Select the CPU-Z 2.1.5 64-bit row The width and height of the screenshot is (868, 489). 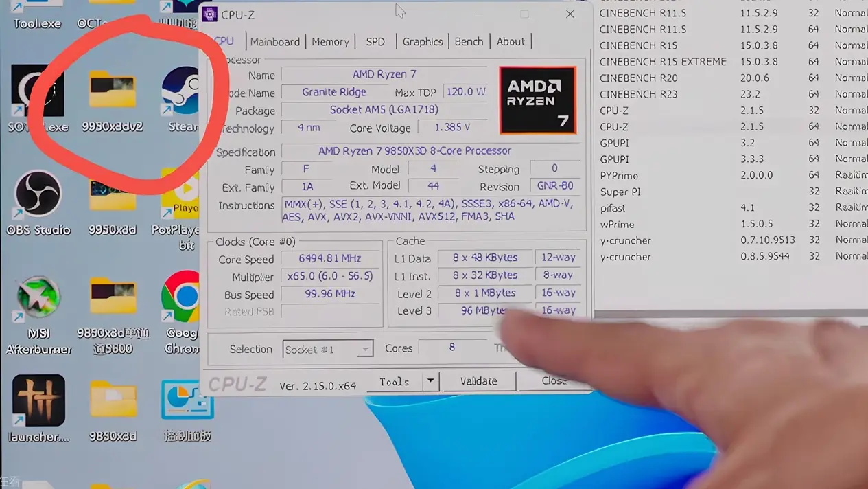point(732,127)
